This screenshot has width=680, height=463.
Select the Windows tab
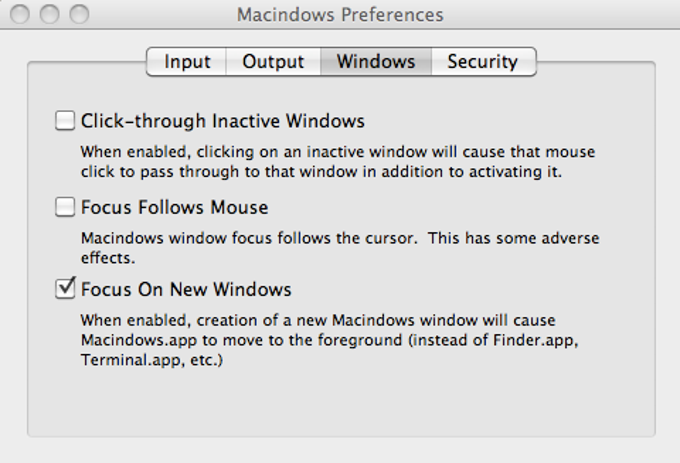point(375,62)
